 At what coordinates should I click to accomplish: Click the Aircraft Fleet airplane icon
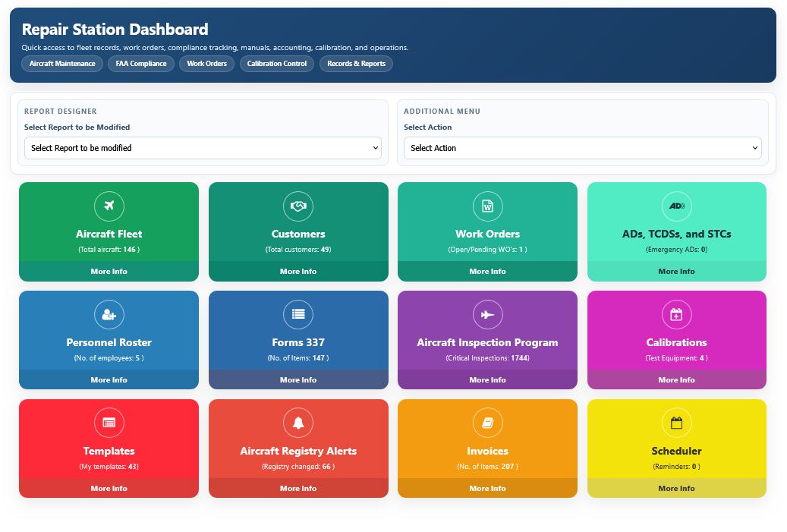tap(109, 206)
